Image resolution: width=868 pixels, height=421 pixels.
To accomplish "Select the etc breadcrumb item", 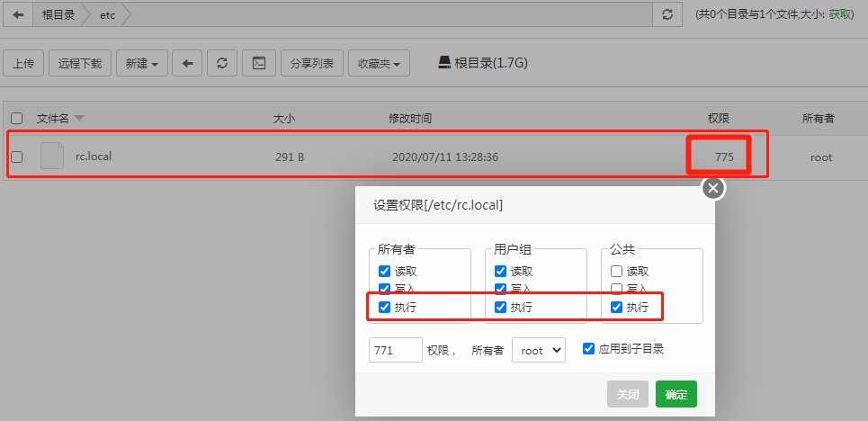I will (x=105, y=14).
